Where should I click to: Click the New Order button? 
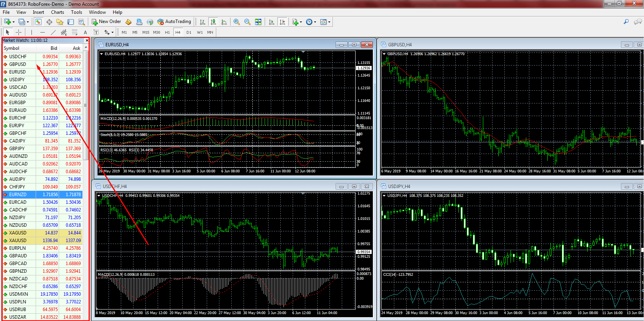tap(106, 22)
